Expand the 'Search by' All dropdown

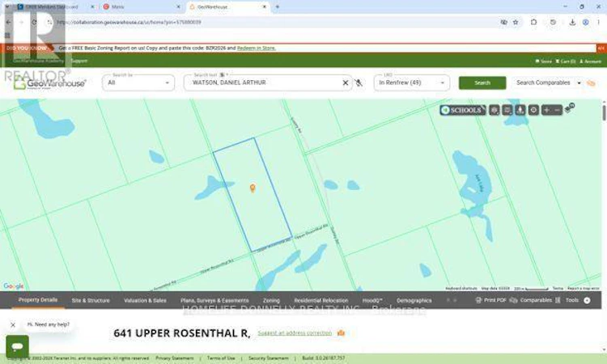coord(138,83)
